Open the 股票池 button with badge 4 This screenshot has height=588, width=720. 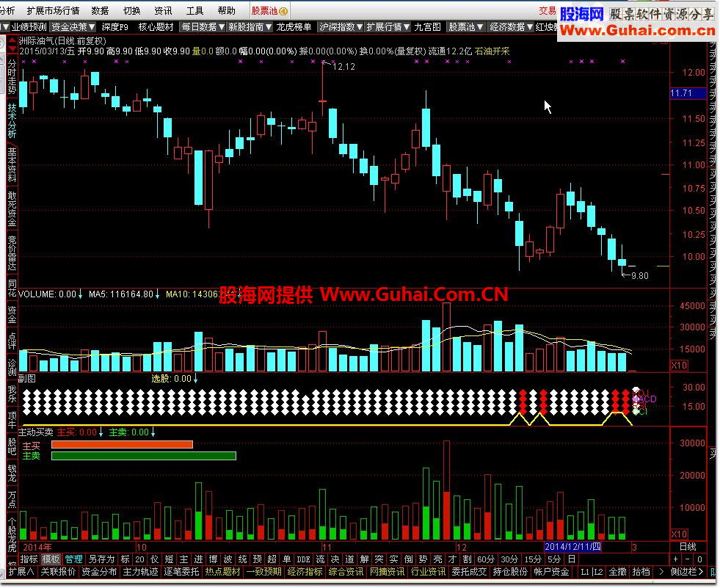coord(269,10)
